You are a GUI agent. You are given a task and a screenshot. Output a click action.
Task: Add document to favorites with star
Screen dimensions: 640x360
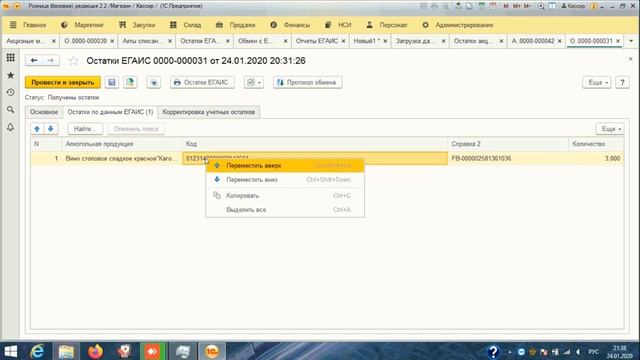73,61
